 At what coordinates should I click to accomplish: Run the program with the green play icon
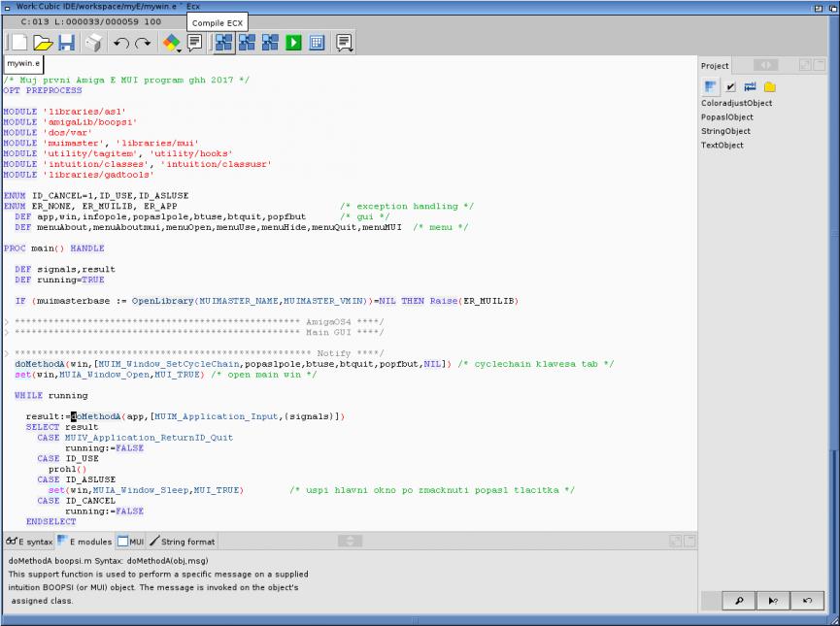tap(293, 42)
